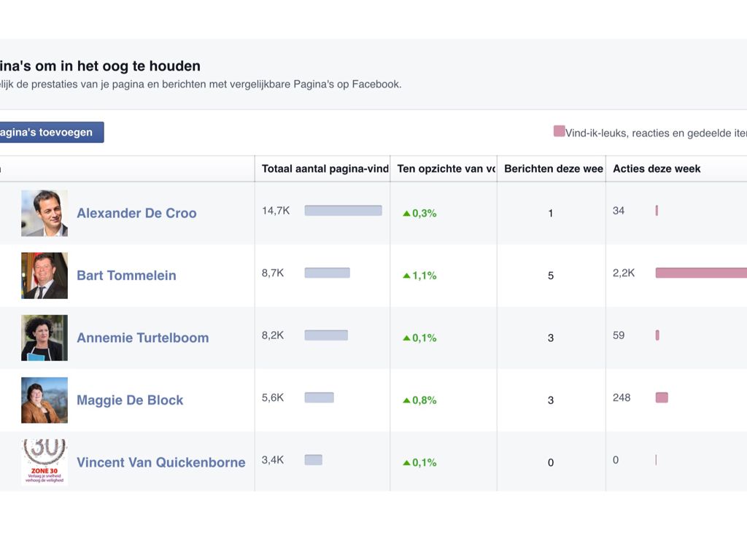
Task: Click Bart Tommelein's pink actions bar
Action: [x=700, y=273]
